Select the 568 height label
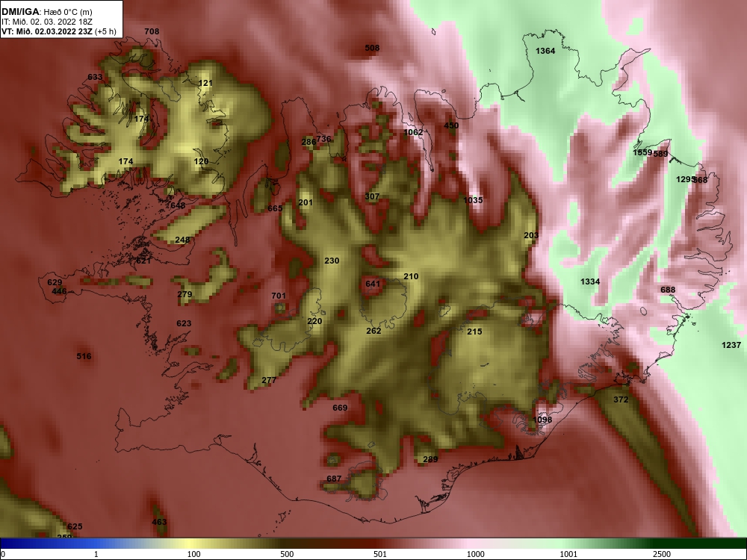The width and height of the screenshot is (747, 560). point(701,180)
